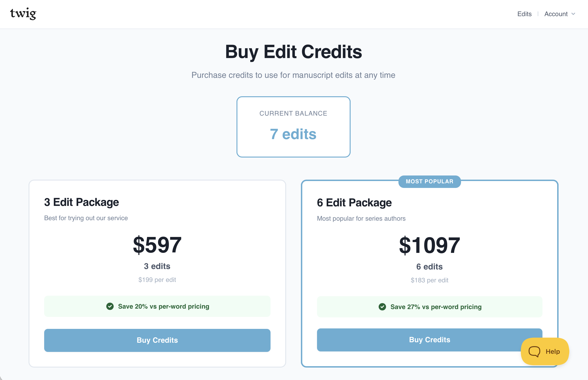Click the Current Balance 7 edits card
Viewport: 588px width, 380px height.
coord(293,127)
